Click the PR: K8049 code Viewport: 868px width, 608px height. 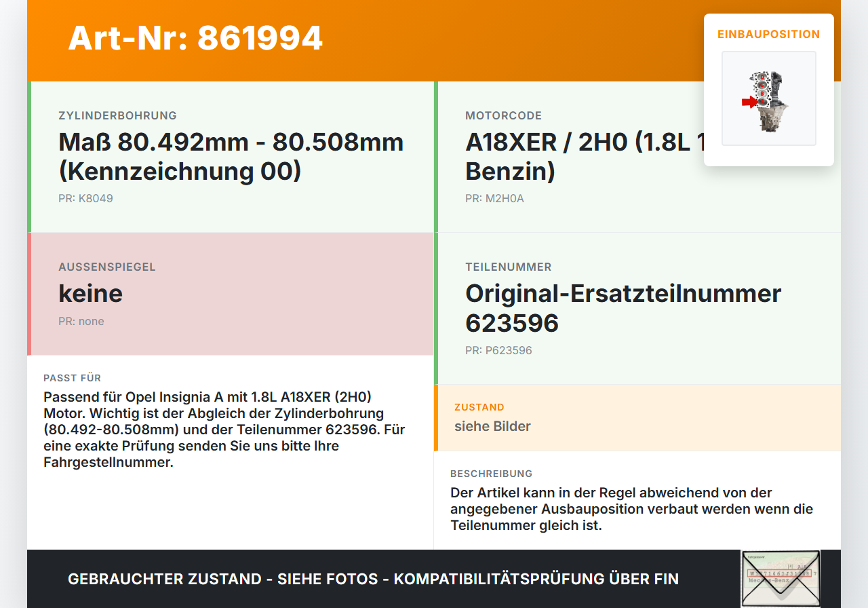[85, 199]
